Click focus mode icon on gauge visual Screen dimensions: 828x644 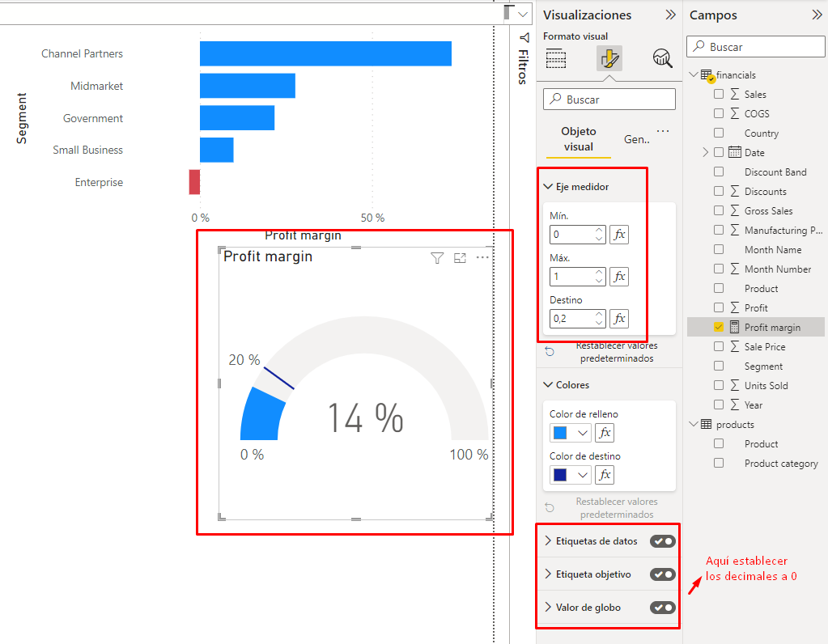click(x=460, y=258)
